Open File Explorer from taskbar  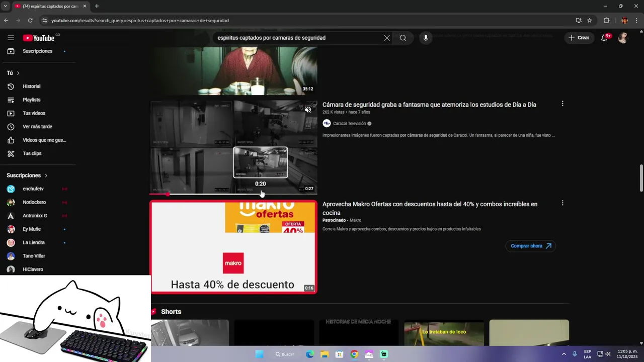pyautogui.click(x=325, y=354)
